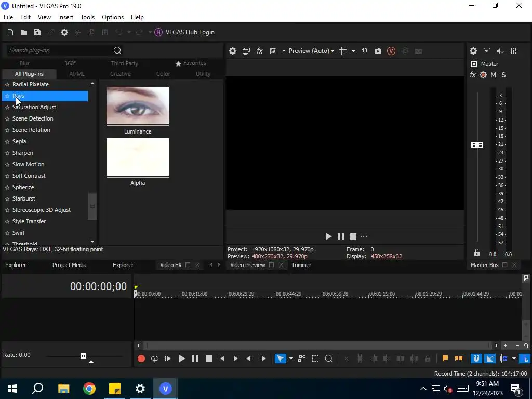The image size is (532, 399).
Task: Insert a region with double orange flags
Action: click(459, 358)
